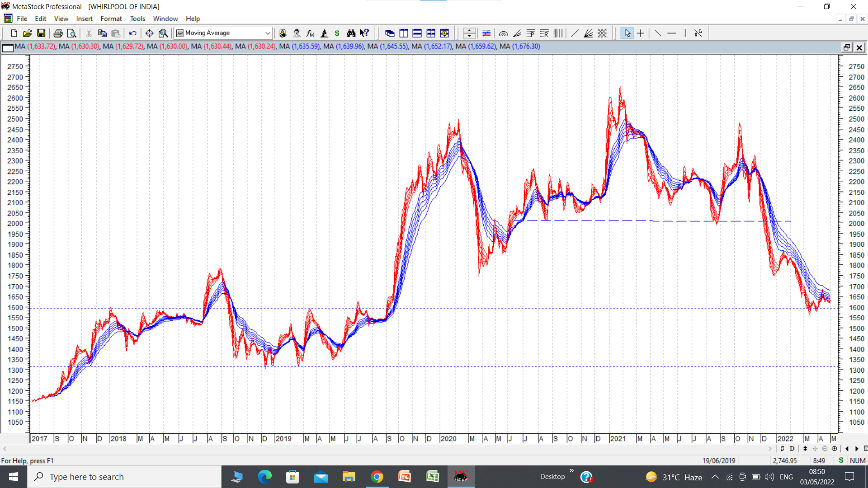Open the Tools menu

[x=137, y=19]
